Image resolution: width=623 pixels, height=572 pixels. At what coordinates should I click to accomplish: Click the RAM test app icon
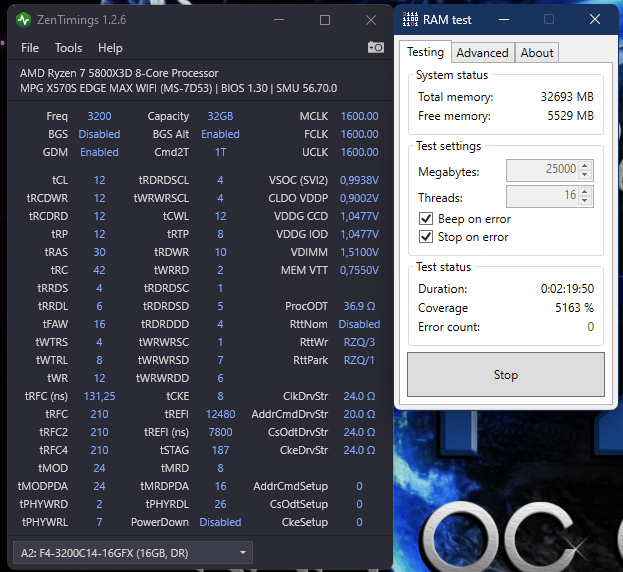(x=410, y=19)
